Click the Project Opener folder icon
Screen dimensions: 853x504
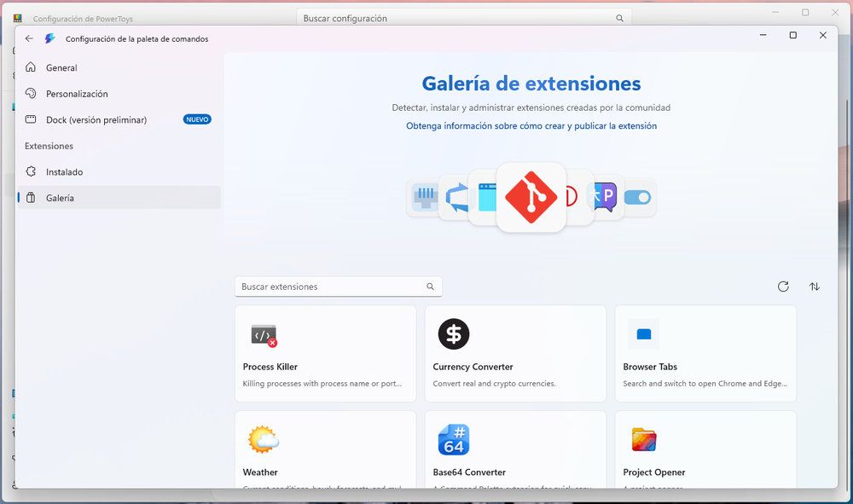(644, 439)
